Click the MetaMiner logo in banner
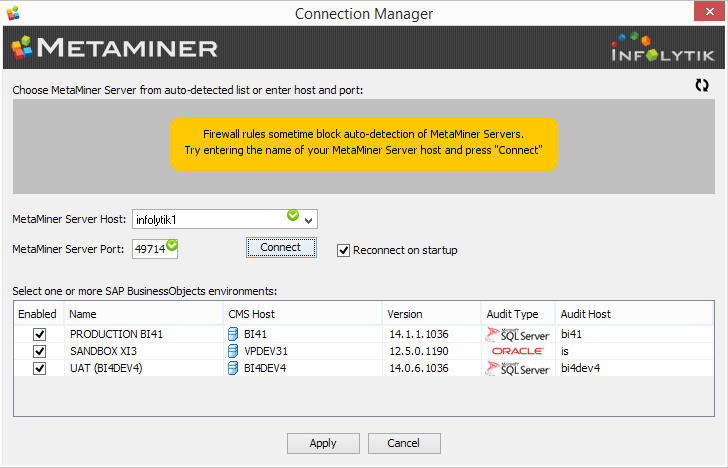Image resolution: width=728 pixels, height=468 pixels. click(114, 48)
